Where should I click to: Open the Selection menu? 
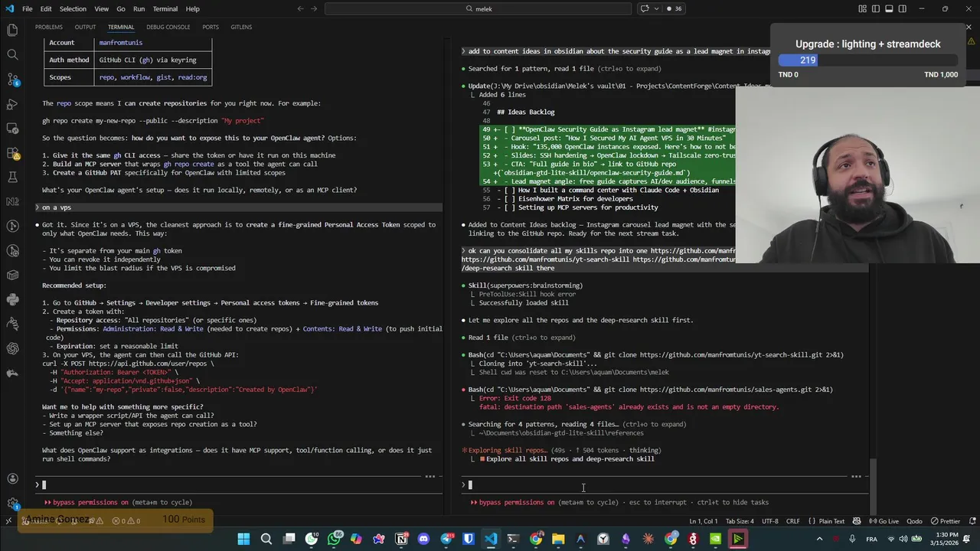click(73, 8)
